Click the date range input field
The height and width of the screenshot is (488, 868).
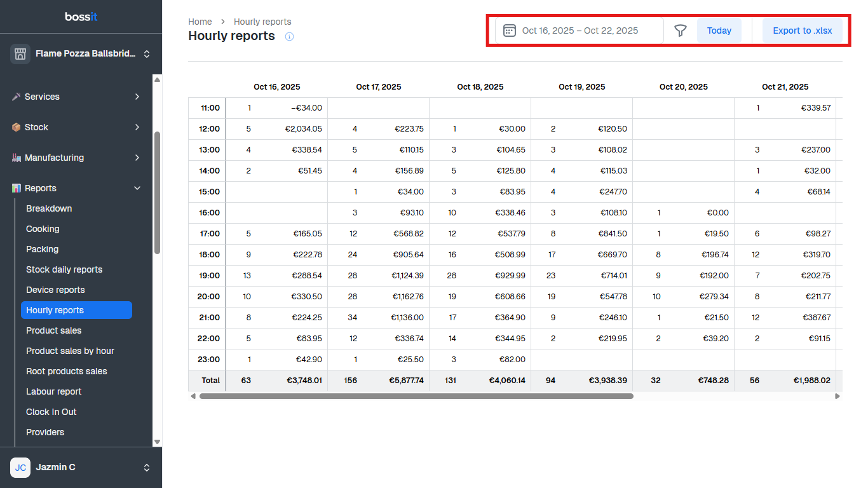[580, 30]
